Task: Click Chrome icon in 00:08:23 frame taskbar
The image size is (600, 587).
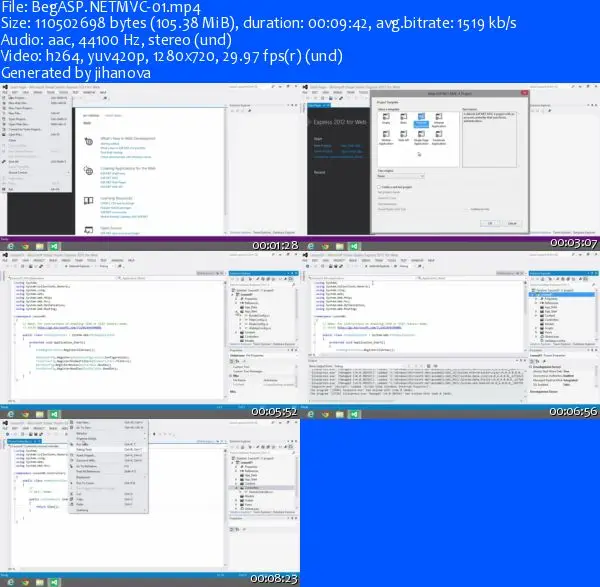Action: point(25,582)
